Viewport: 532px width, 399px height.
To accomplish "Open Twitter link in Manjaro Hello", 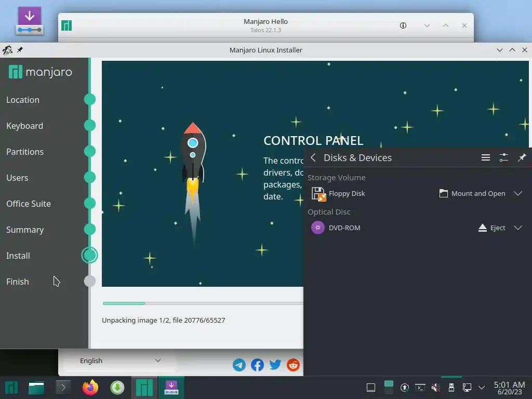I will (x=275, y=365).
